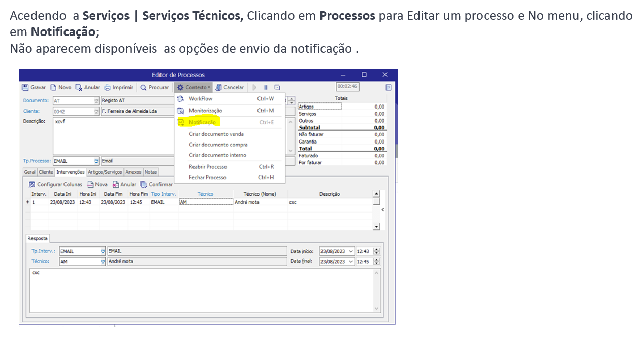This screenshot has width=644, height=353.
Task: Click the Configurar Colunas icon
Action: [x=32, y=185]
